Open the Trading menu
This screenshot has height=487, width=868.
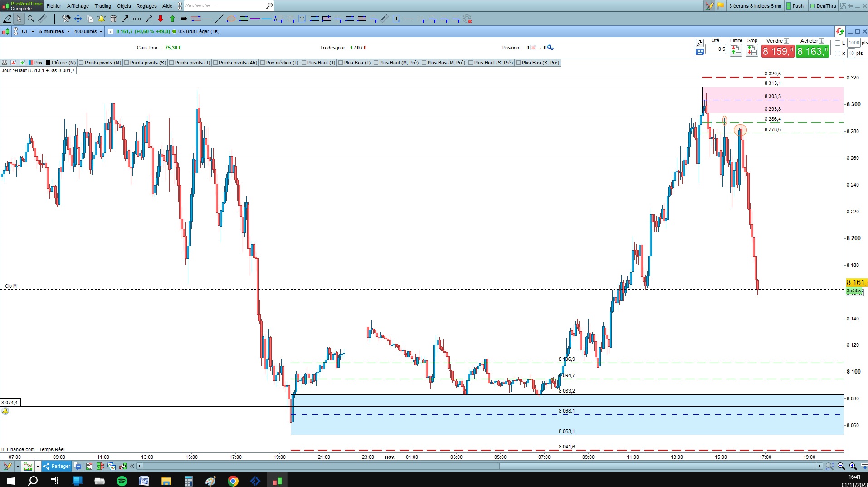(x=102, y=6)
